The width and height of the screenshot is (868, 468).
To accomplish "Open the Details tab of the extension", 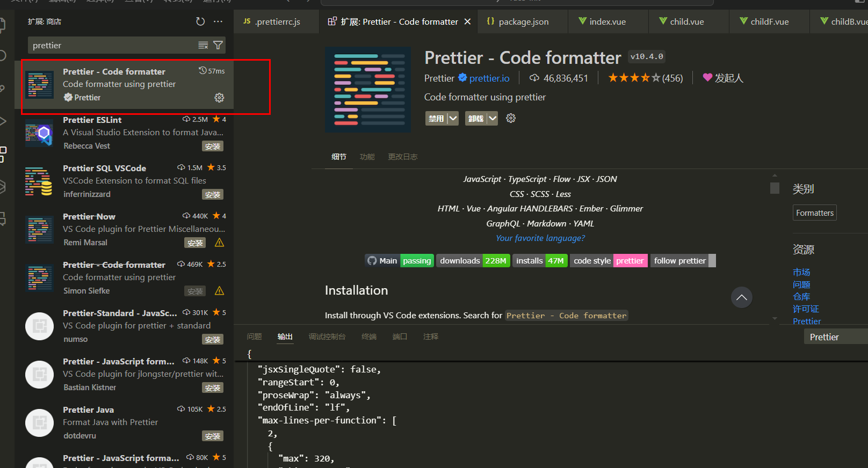I will tap(339, 157).
